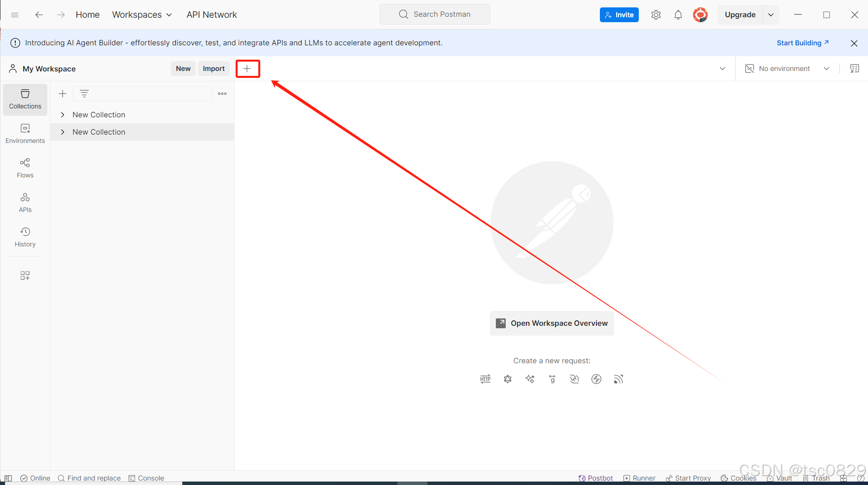Screen dimensions: 868x485
Task: Open the No environment dropdown
Action: 788,69
